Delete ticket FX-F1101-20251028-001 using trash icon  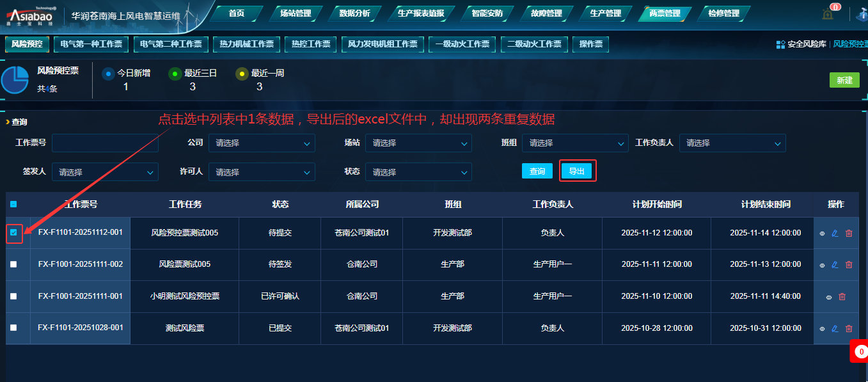click(849, 328)
